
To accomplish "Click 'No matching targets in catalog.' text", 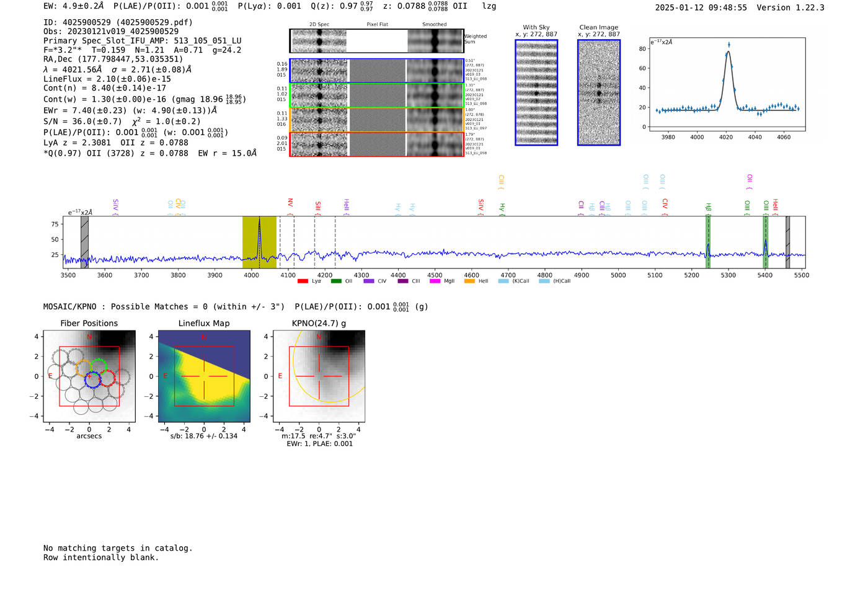I will [x=118, y=548].
